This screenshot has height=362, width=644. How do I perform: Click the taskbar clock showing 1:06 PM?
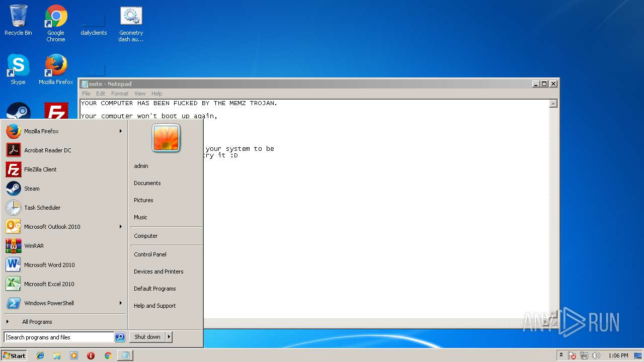point(618,355)
